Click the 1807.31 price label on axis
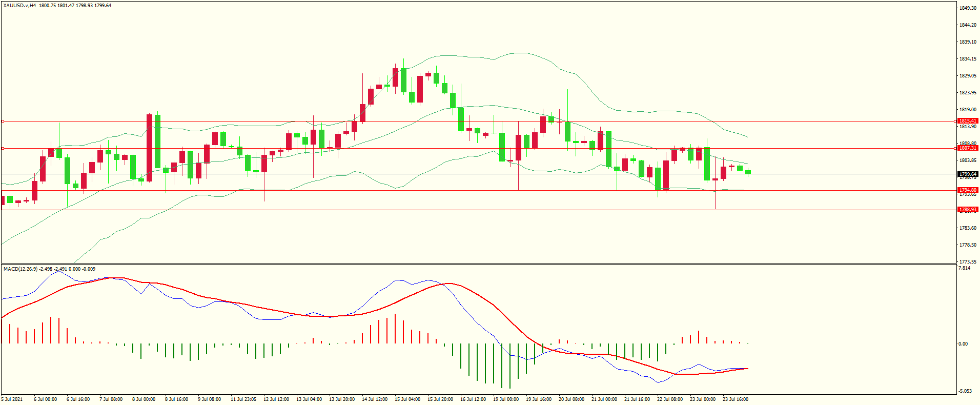 pos(968,148)
